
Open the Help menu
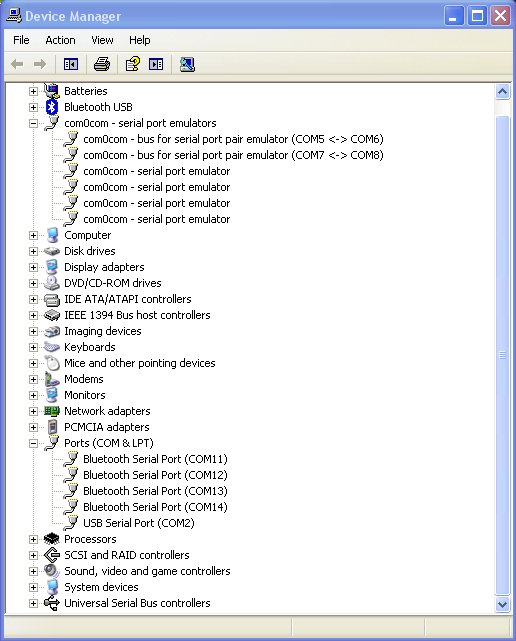(139, 40)
